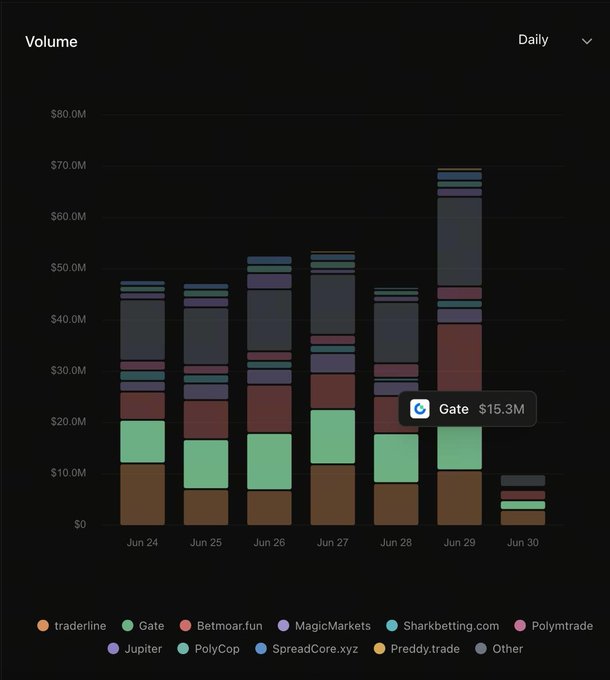Select Jun 30 brown traderline bar segment

tap(523, 518)
